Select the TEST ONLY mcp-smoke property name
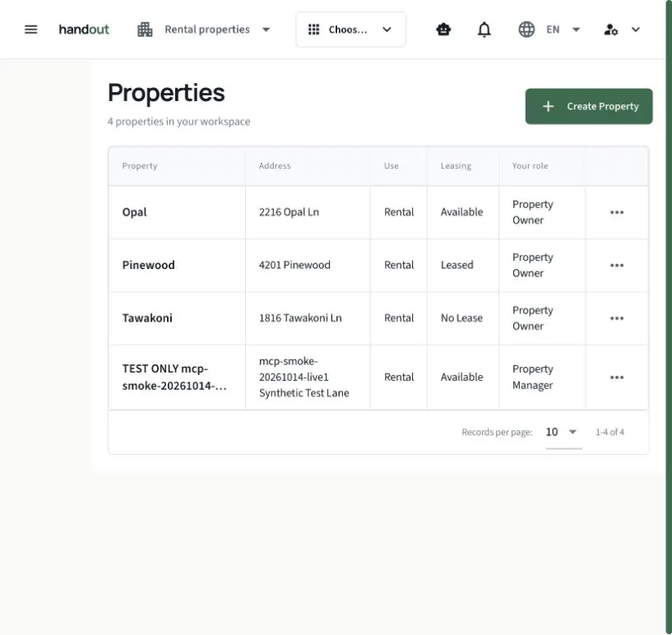Viewport: 672px width, 635px height. tap(174, 378)
